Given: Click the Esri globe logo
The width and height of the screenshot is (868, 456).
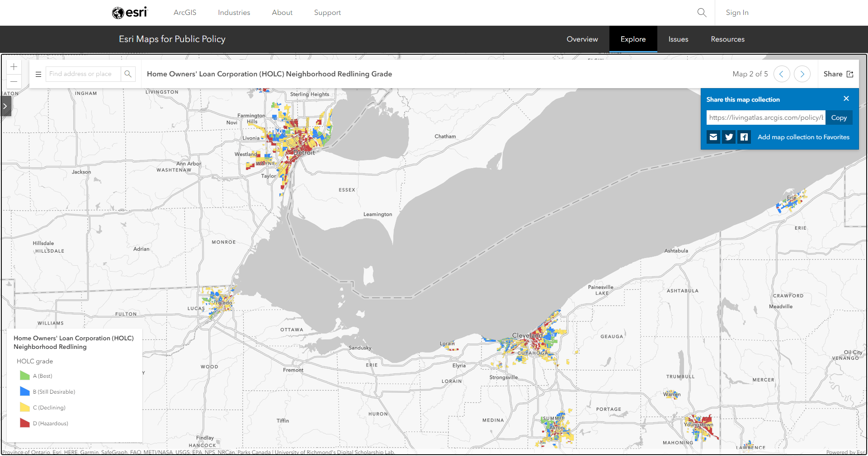Looking at the screenshot, I should pos(130,13).
